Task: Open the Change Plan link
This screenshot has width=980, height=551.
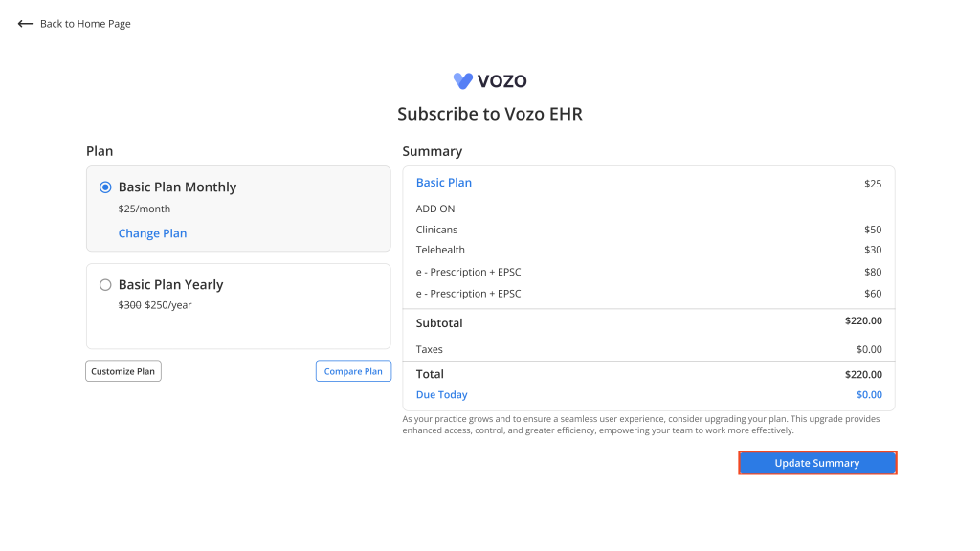Action: pos(152,233)
